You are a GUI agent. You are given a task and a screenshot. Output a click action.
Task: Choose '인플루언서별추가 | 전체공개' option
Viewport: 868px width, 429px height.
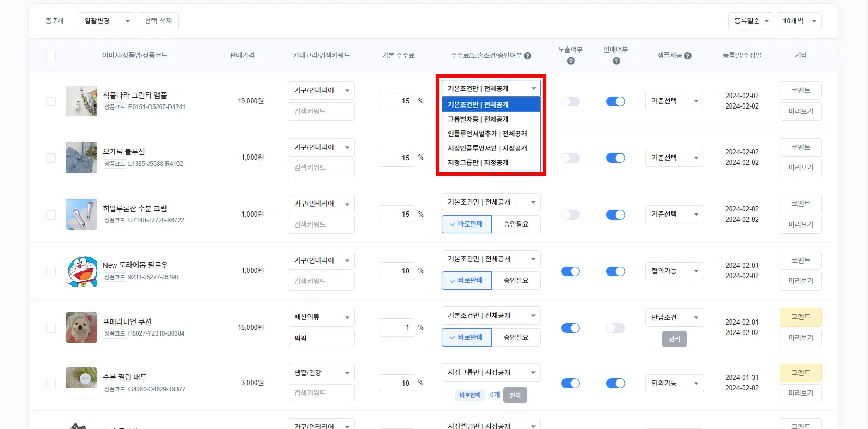(x=491, y=134)
